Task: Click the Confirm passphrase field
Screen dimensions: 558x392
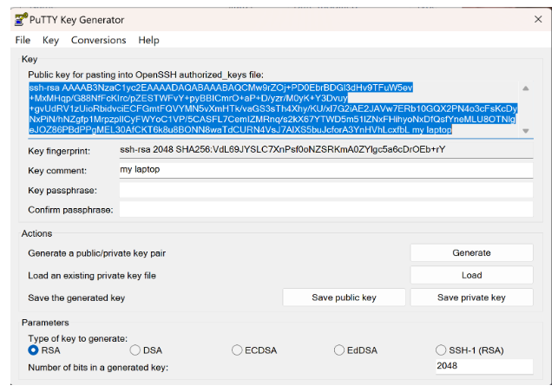Action: 325,209
